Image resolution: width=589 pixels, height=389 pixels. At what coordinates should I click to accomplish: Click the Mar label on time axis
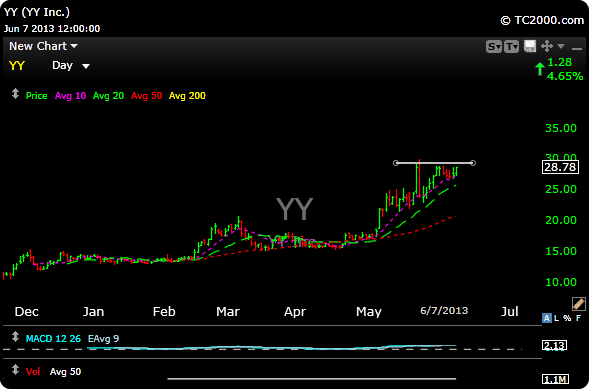pos(228,312)
